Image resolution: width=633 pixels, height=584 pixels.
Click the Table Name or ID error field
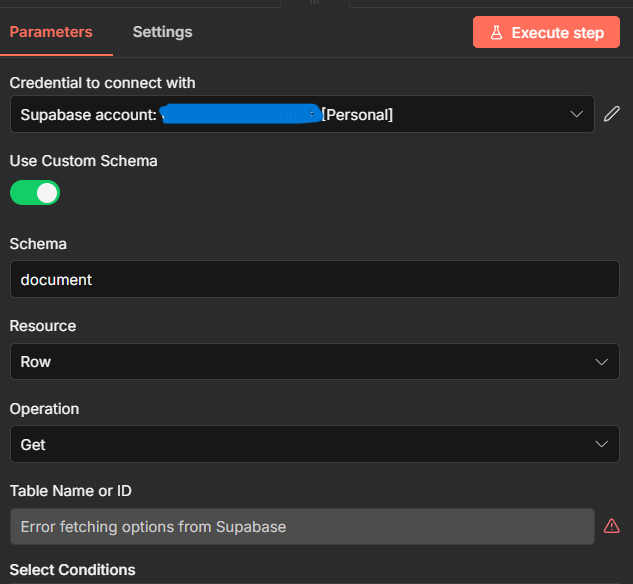[302, 526]
